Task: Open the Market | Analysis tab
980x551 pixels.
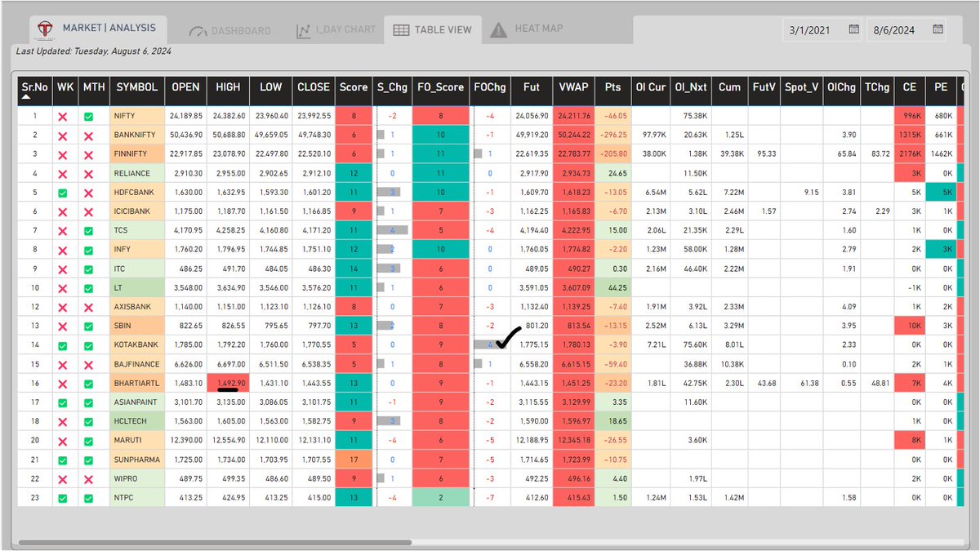Action: click(98, 29)
